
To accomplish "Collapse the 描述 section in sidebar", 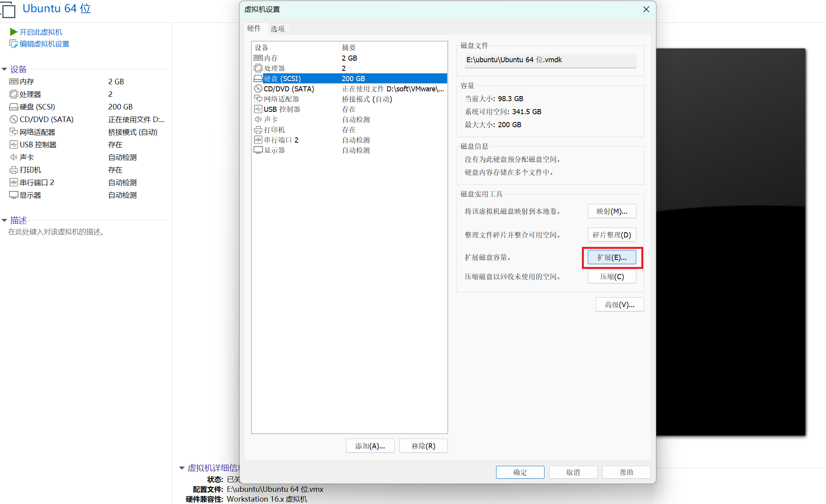I will point(4,220).
